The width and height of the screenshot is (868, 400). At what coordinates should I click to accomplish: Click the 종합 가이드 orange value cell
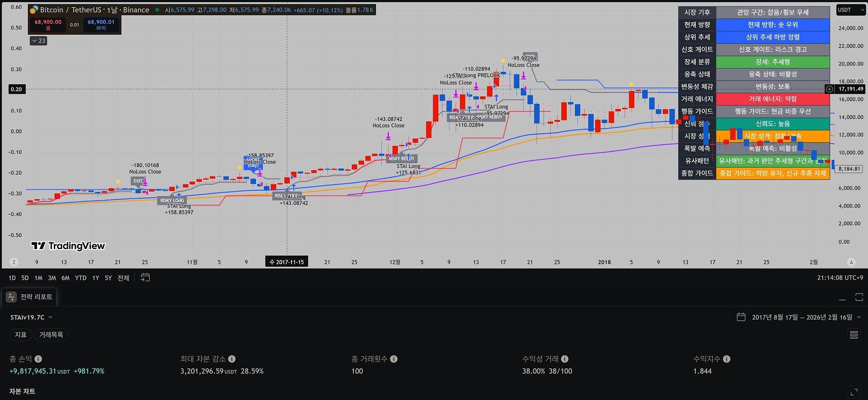pos(773,173)
